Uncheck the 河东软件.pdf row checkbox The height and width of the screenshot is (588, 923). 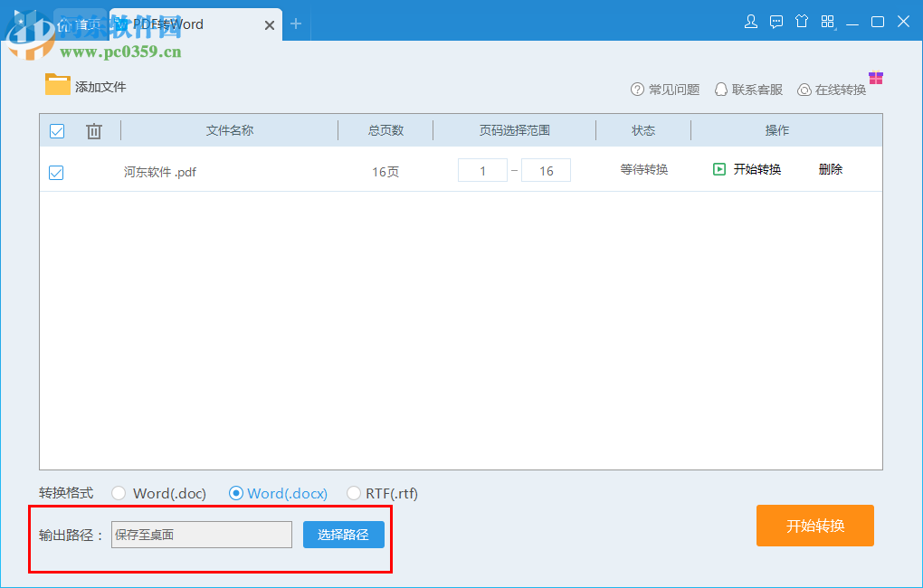[x=56, y=173]
